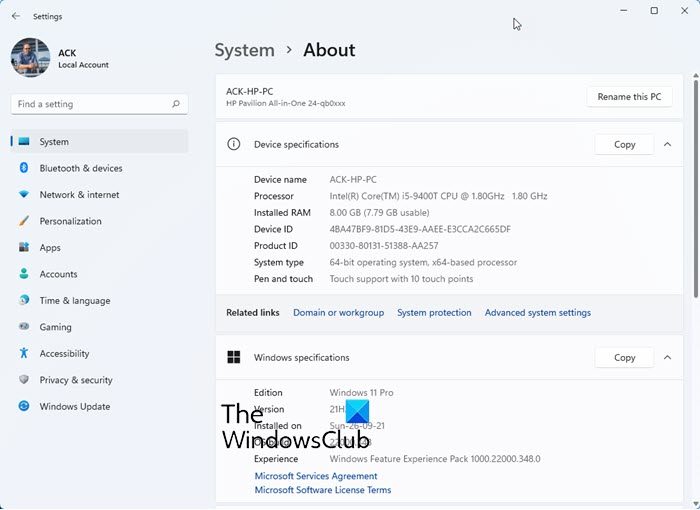Open Microsoft Software License Terms link

(x=323, y=490)
